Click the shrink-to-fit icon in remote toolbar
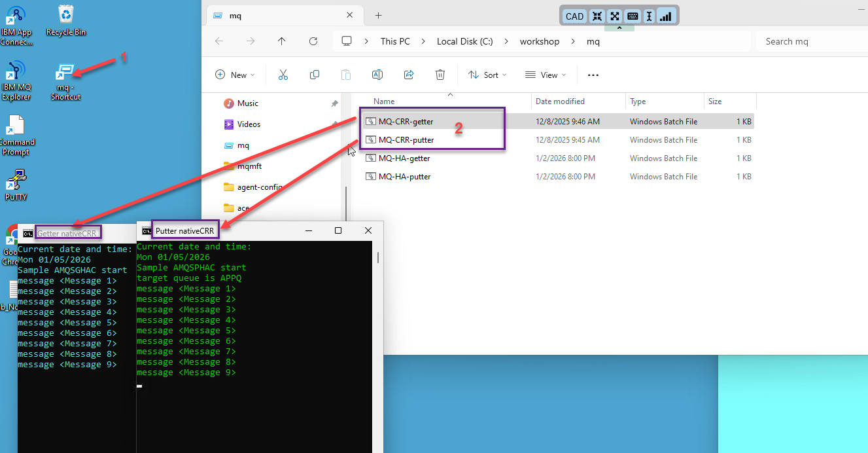Viewport: 868px width, 453px height. (x=597, y=16)
